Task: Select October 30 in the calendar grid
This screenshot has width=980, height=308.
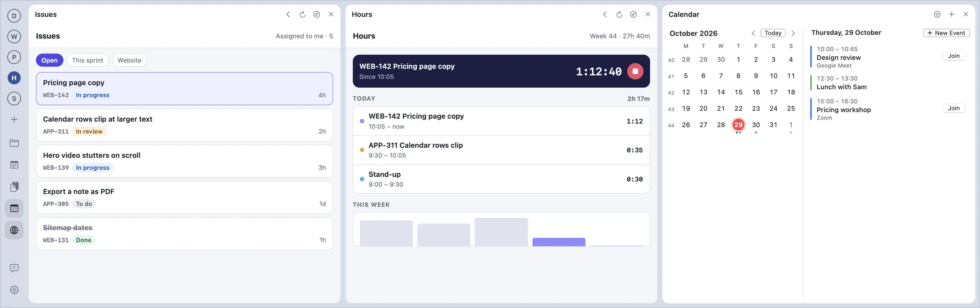Action: [756, 125]
